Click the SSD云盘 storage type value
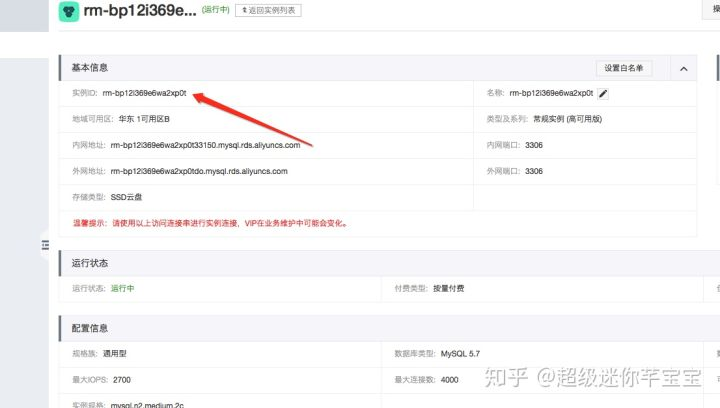The height and width of the screenshot is (408, 720). click(126, 197)
